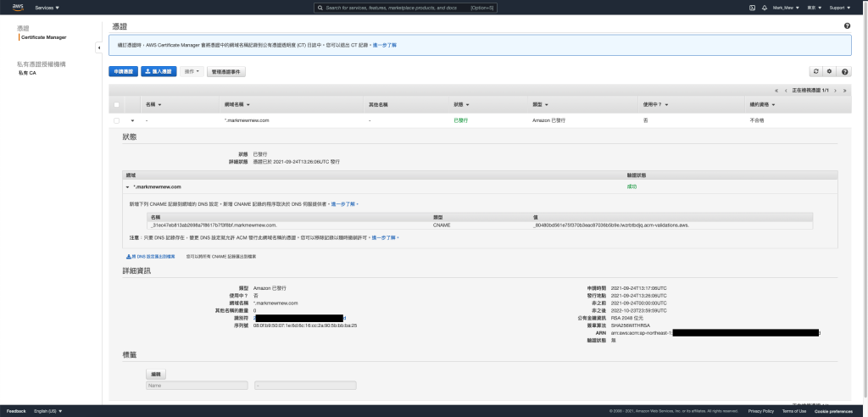Click the CNAME type cell

tap(442, 225)
